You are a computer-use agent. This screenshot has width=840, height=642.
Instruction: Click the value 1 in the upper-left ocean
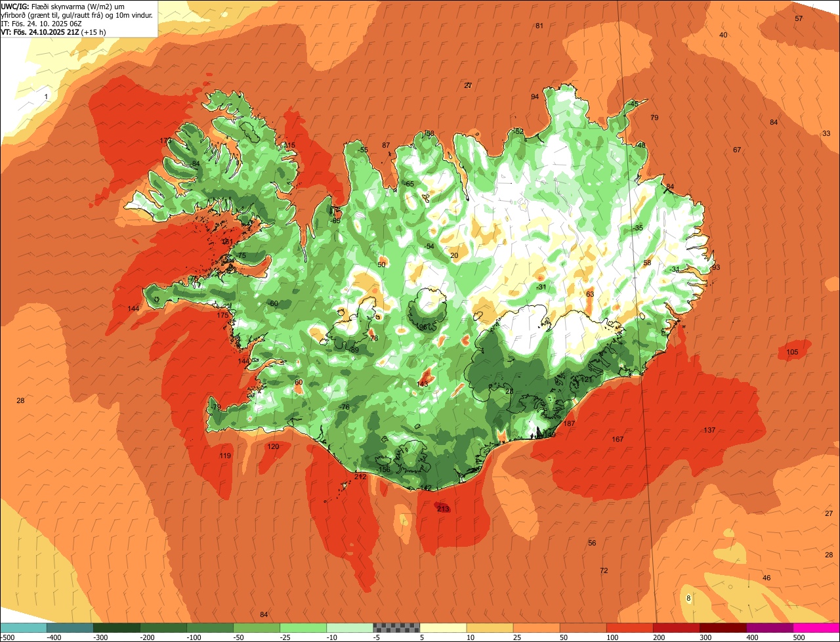point(46,96)
